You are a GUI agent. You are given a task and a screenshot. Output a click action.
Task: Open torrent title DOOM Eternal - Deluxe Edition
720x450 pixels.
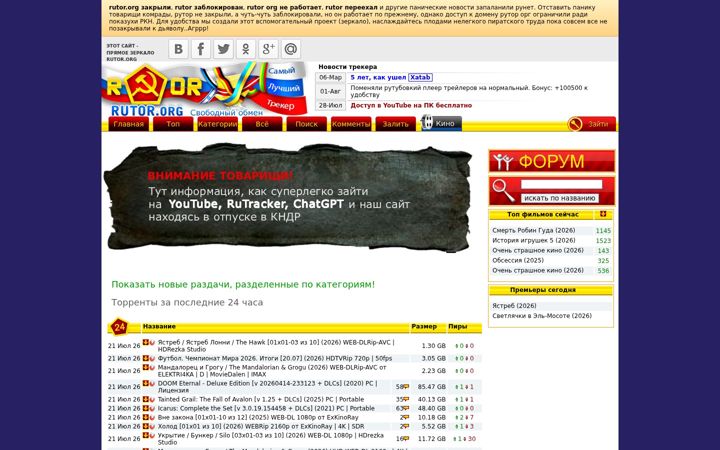267,387
